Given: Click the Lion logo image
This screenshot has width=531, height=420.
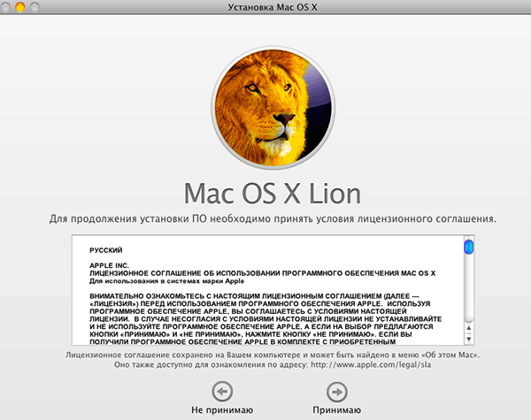Looking at the screenshot, I should [x=273, y=108].
